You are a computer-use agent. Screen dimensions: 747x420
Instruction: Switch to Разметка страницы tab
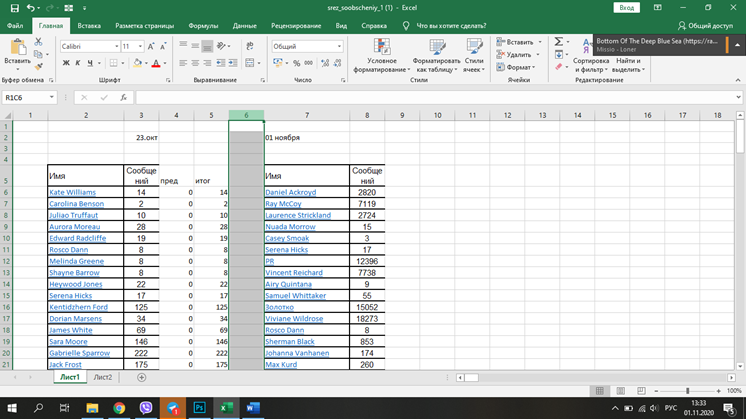point(144,26)
